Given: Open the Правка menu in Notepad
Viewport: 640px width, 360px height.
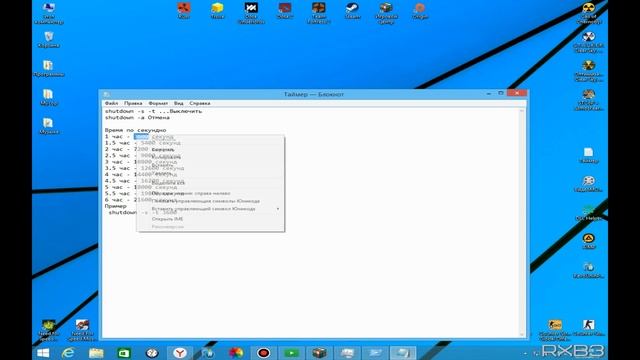Looking at the screenshot, I should pos(133,103).
